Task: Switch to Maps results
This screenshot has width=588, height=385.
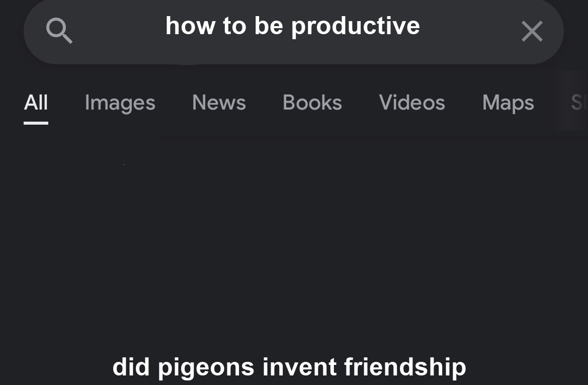Action: click(508, 103)
